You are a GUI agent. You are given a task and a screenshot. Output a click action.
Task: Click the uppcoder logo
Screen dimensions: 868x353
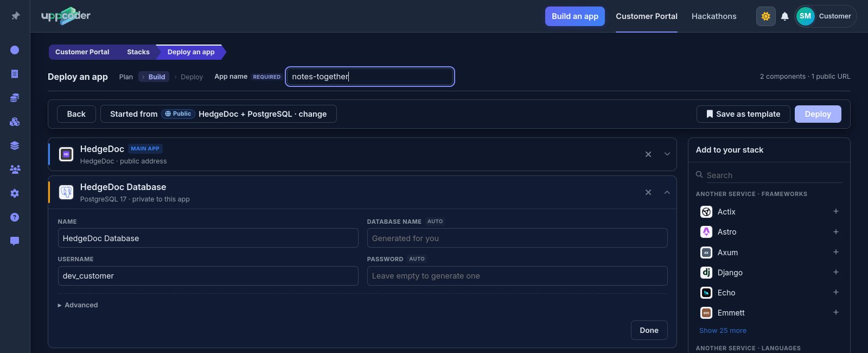(x=66, y=16)
